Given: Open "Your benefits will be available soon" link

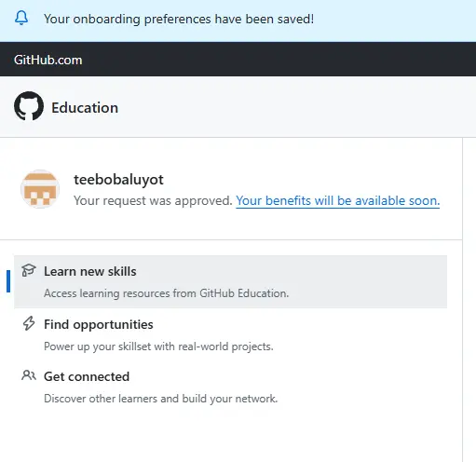Looking at the screenshot, I should click(x=338, y=200).
